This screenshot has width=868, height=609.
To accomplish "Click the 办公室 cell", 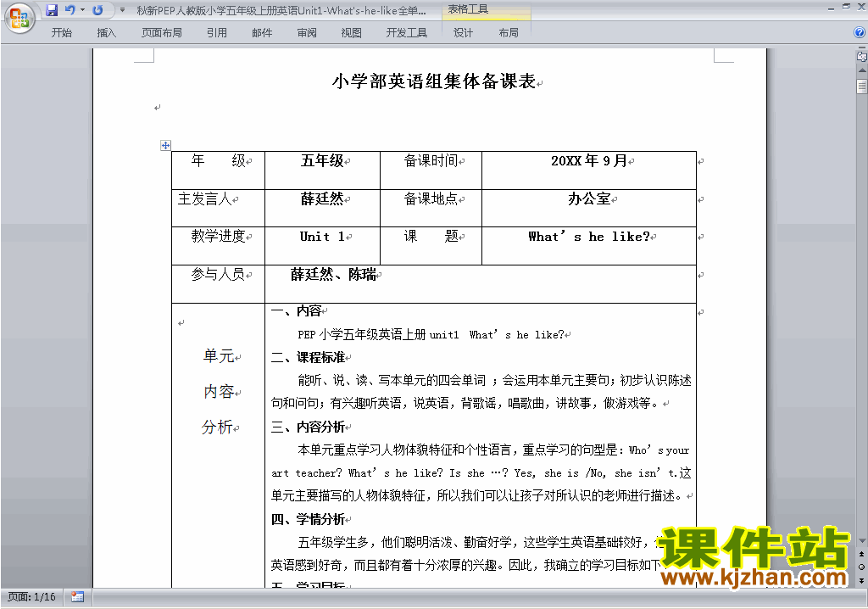I will (589, 208).
